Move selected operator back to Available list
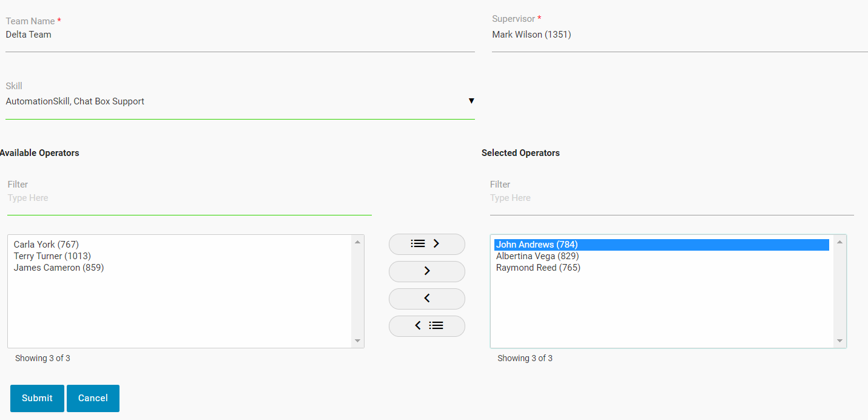 click(426, 299)
